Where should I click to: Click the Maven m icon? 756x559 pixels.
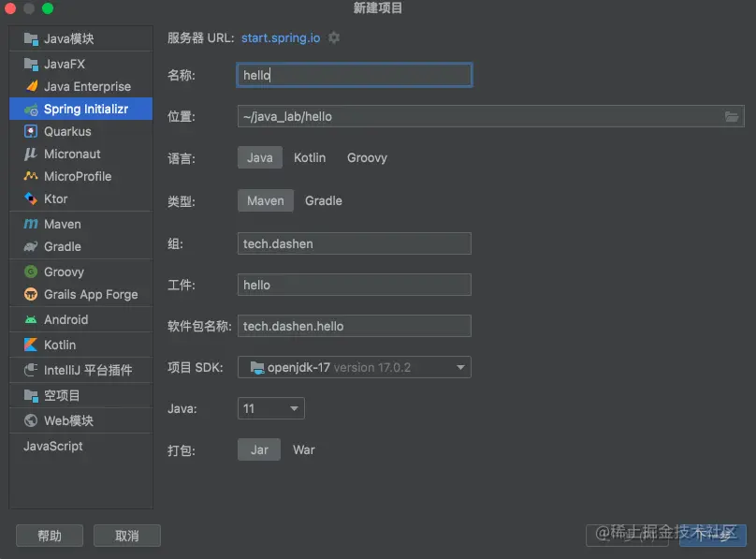[x=31, y=224]
